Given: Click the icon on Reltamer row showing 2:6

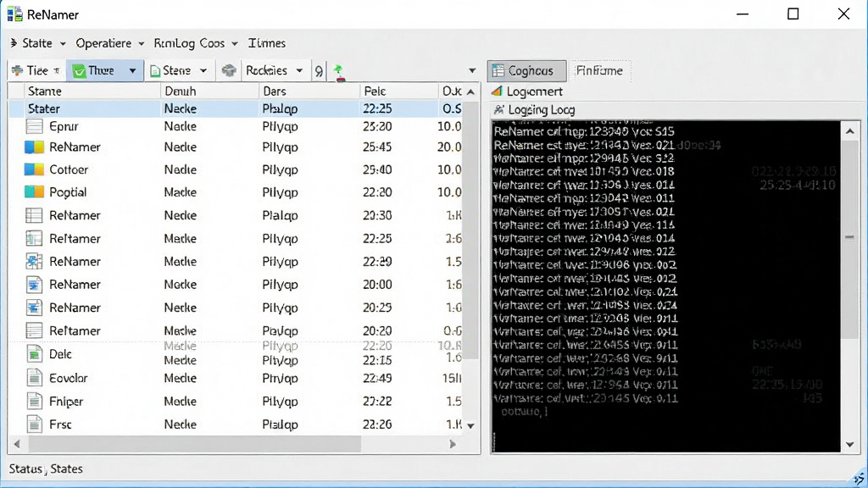Looking at the screenshot, I should pos(34,238).
